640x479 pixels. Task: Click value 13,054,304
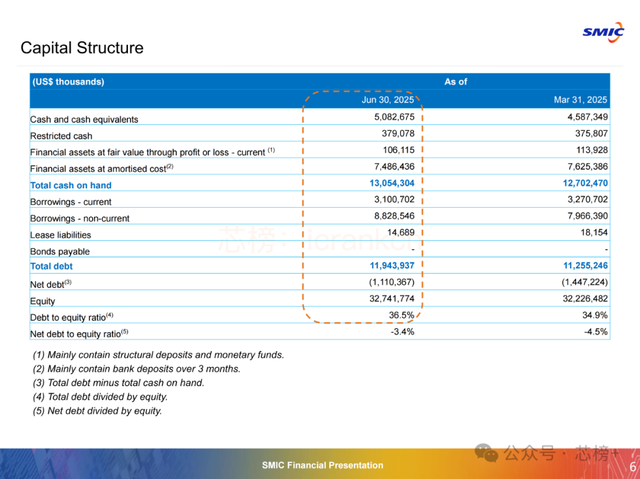coord(392,183)
